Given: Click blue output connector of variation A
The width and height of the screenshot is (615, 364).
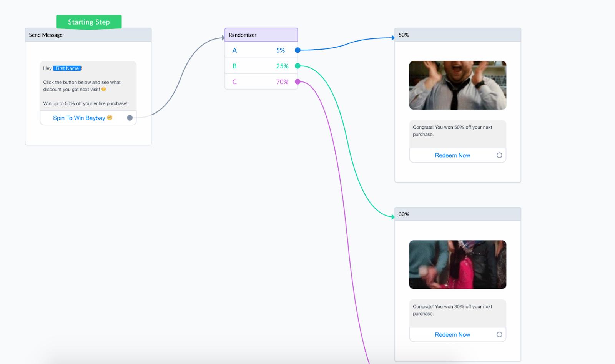Looking at the screenshot, I should coord(298,50).
